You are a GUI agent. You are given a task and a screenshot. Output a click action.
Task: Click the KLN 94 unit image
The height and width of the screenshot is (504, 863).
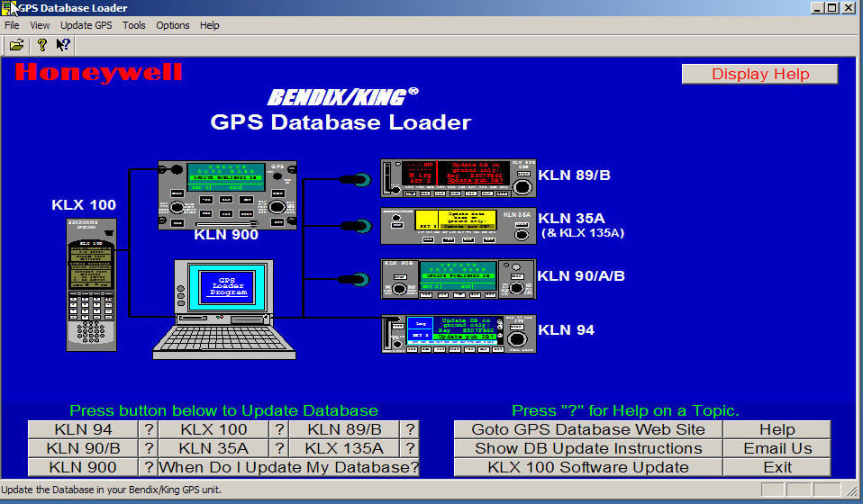pyautogui.click(x=459, y=334)
